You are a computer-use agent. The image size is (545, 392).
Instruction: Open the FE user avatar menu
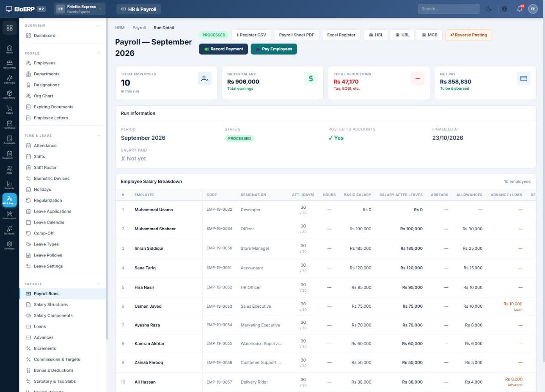533,9
